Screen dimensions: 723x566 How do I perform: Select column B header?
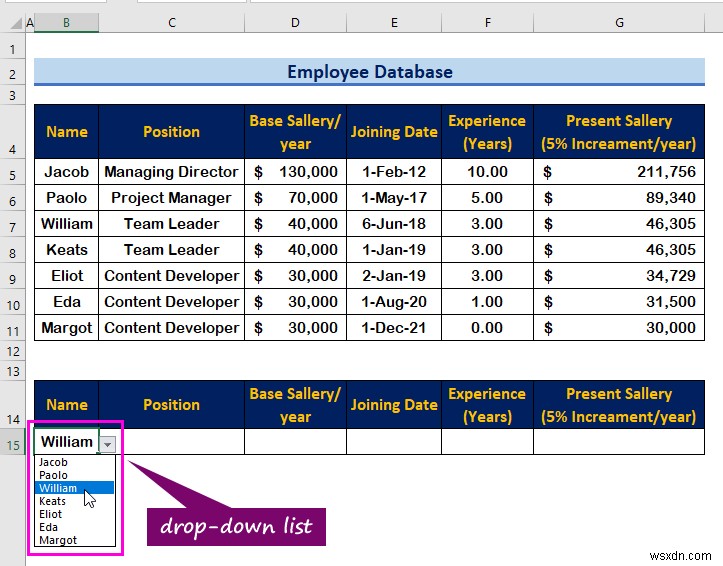pyautogui.click(x=66, y=23)
